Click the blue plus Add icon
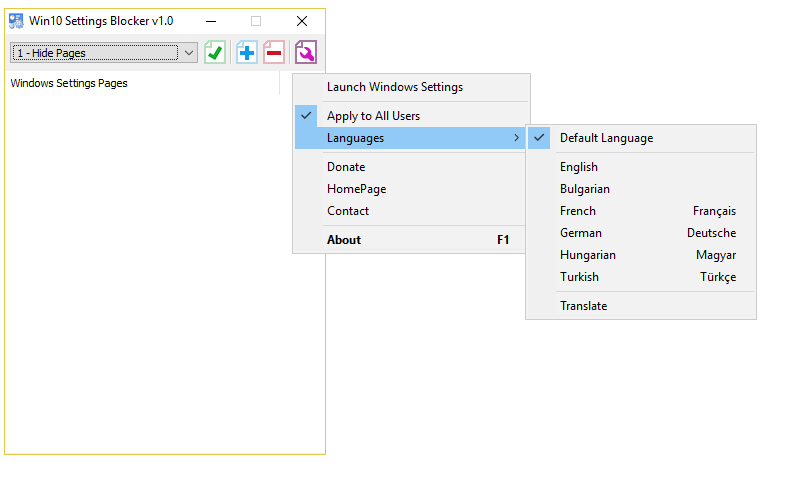This screenshot has height=478, width=786. point(247,52)
